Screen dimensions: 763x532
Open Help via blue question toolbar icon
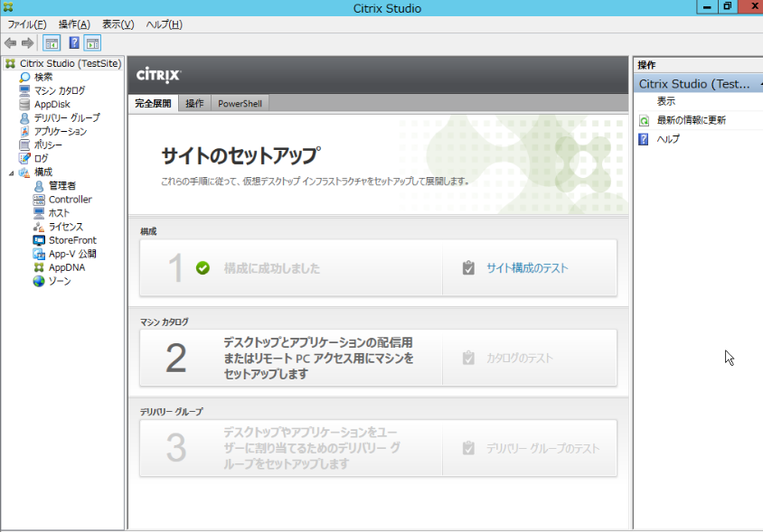pyautogui.click(x=74, y=43)
